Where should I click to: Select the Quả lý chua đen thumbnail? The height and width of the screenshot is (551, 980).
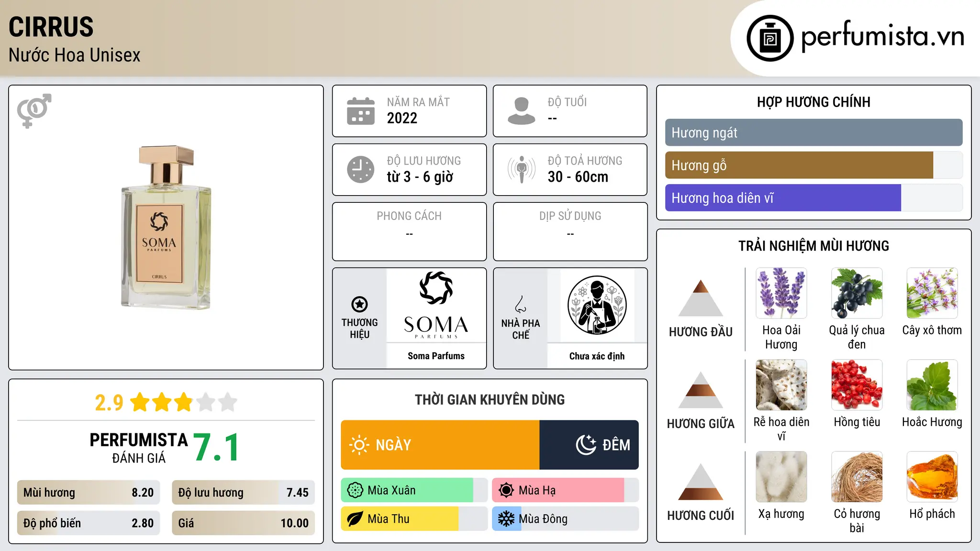click(857, 293)
